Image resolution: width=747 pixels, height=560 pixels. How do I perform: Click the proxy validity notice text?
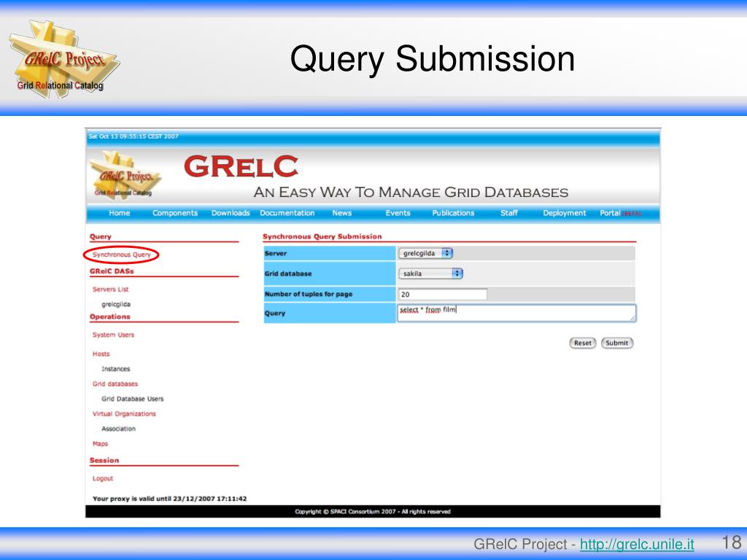point(169,499)
